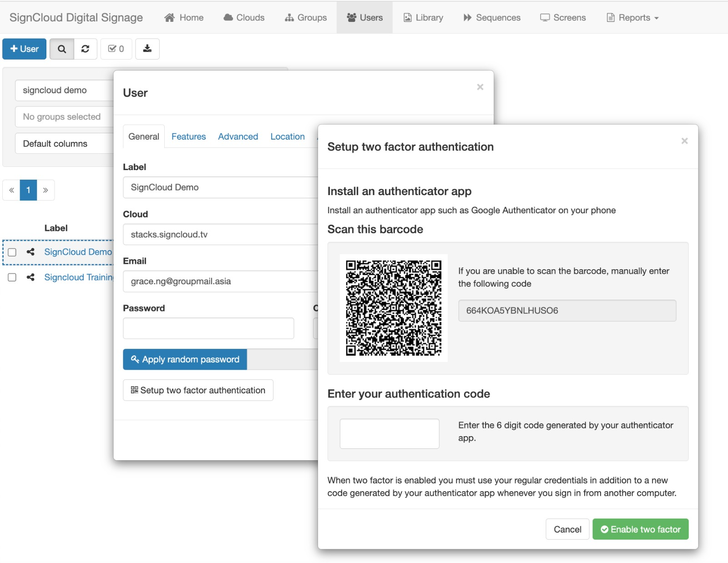This screenshot has height=563, width=728.
Task: Select page 1 in pagination
Action: pos(28,190)
